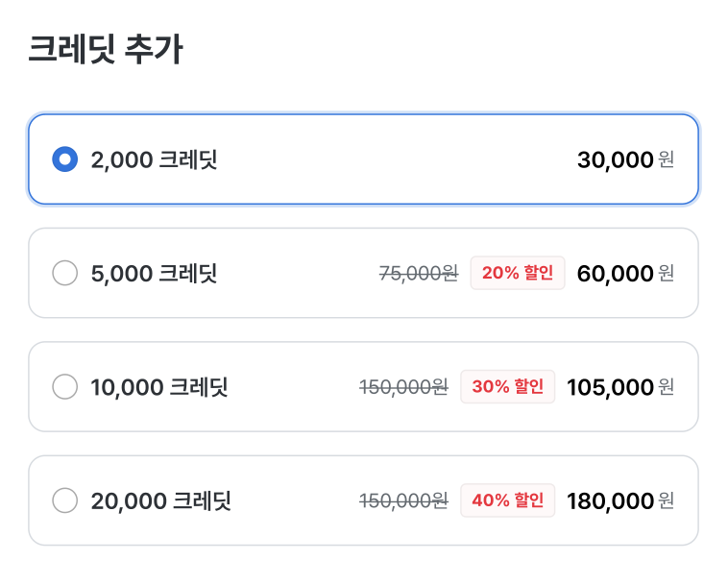Click the 20,000 크레딧 row's struck-through 150,000원

pos(404,501)
